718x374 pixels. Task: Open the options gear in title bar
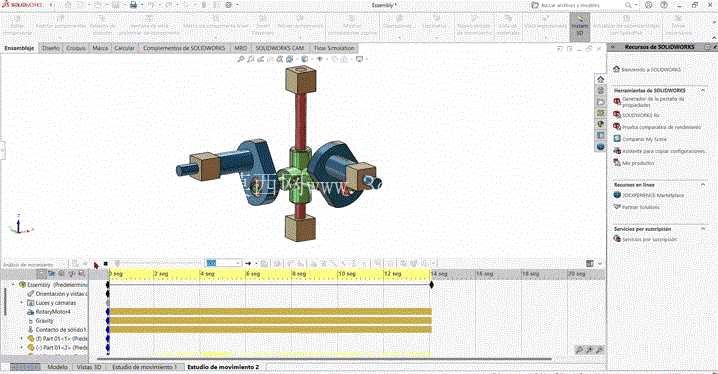229,5
